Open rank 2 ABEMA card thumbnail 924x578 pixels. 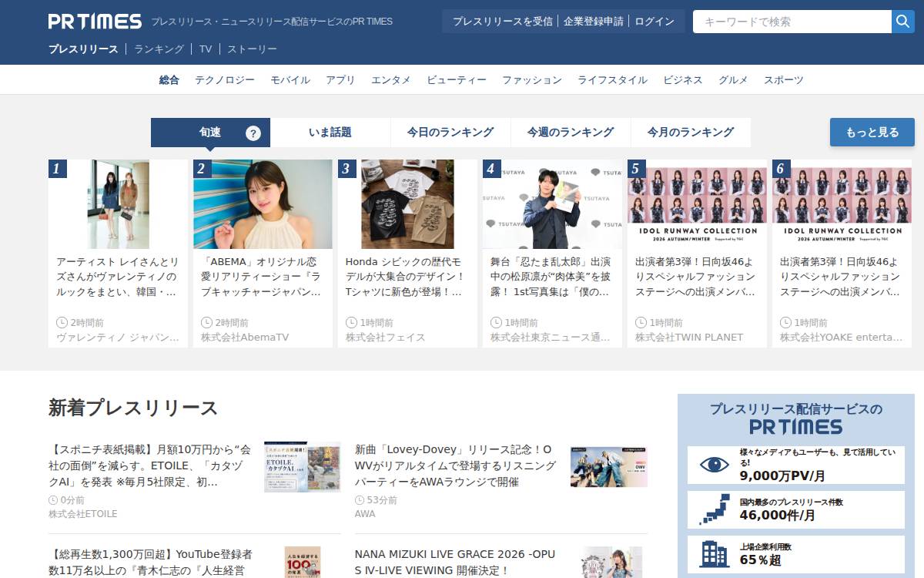point(263,204)
